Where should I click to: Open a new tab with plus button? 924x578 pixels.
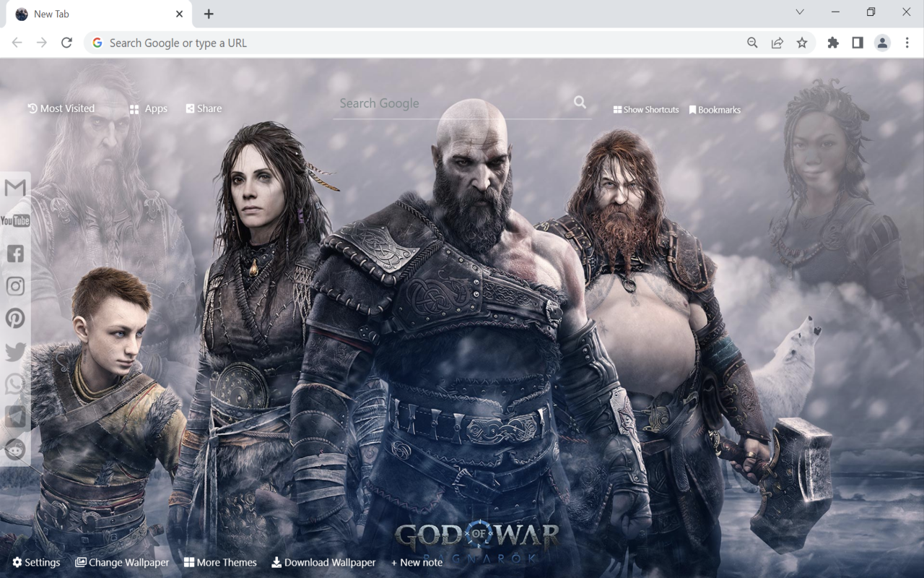209,14
